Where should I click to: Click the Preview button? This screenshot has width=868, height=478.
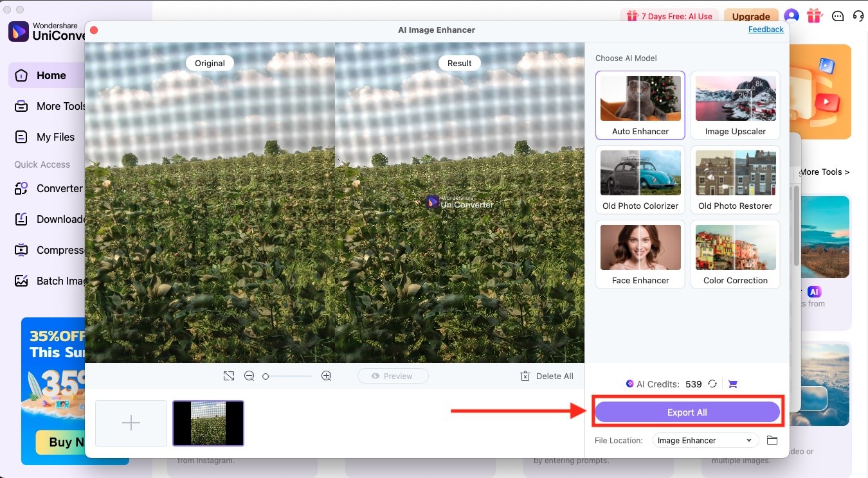coord(393,376)
